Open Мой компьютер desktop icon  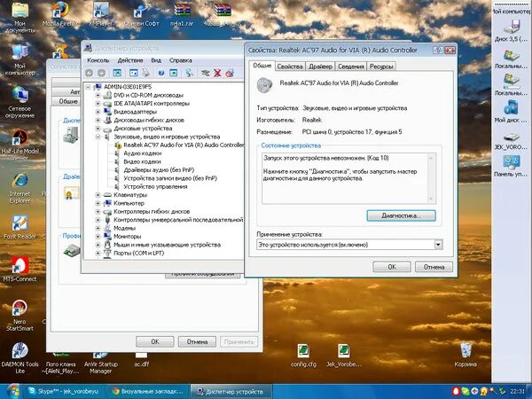point(20,60)
